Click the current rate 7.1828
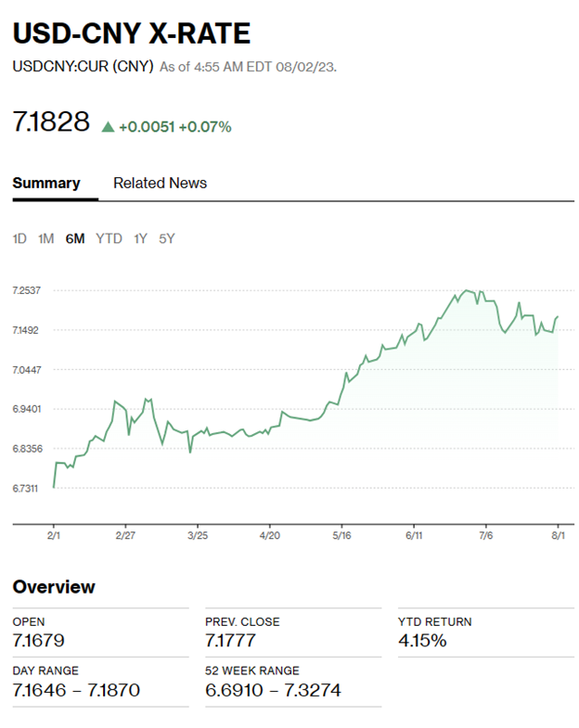This screenshot has width=579, height=728. tap(51, 122)
